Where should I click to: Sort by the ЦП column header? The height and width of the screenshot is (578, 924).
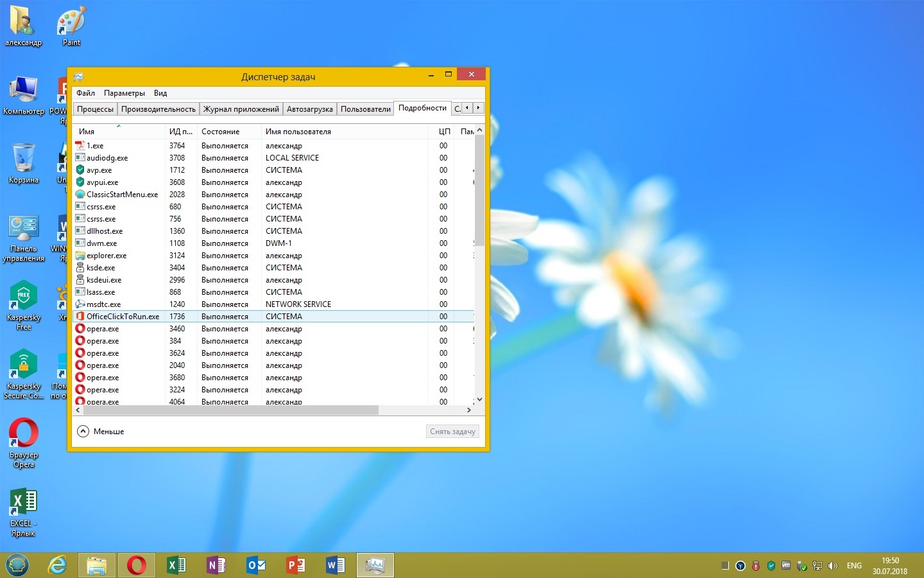(442, 132)
